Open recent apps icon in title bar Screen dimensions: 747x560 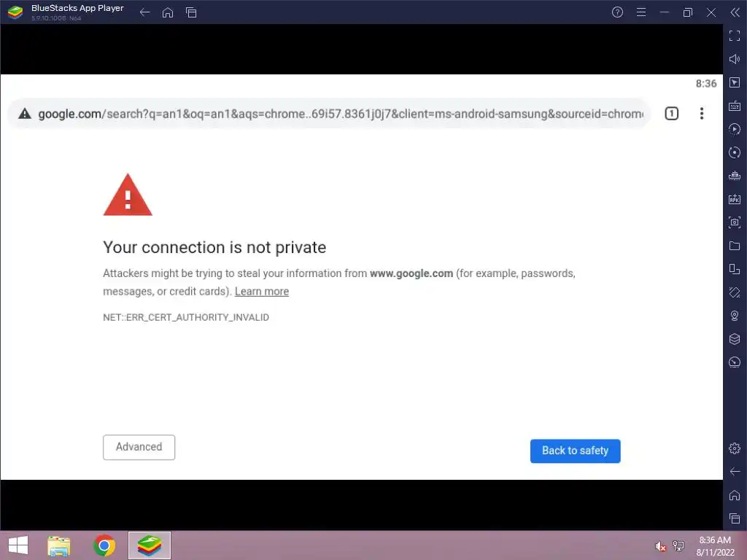click(191, 12)
